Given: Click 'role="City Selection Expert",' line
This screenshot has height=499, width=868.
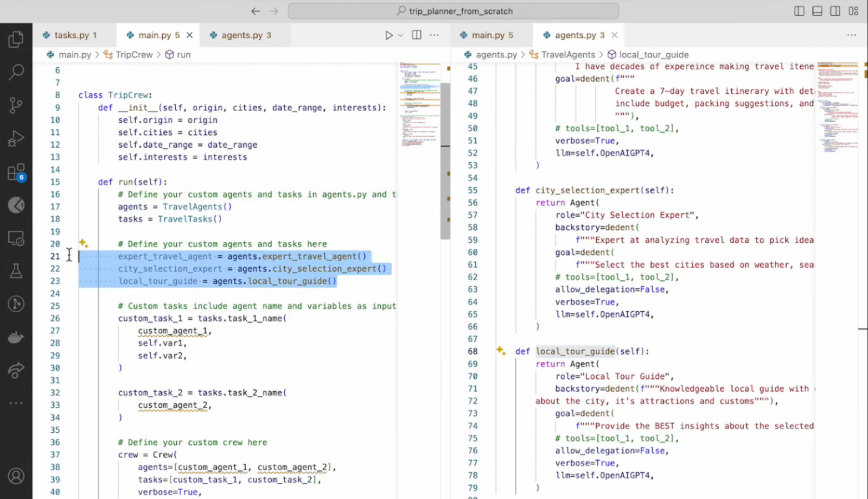Looking at the screenshot, I should (627, 215).
